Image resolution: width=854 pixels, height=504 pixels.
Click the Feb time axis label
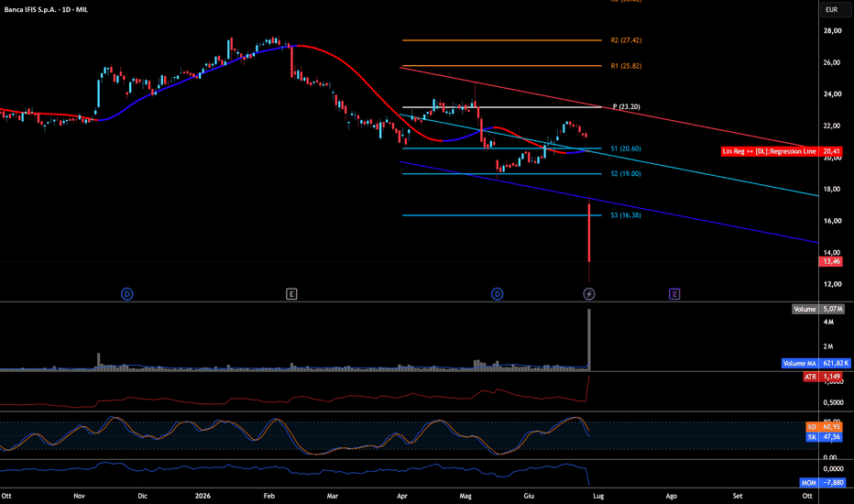coord(269,496)
